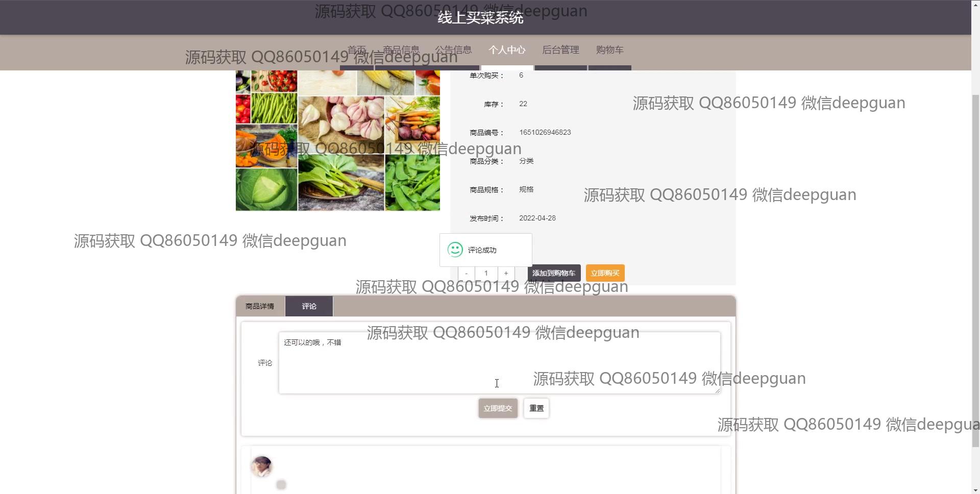This screenshot has width=980, height=494.
Task: Click the 重置 button
Action: click(536, 408)
